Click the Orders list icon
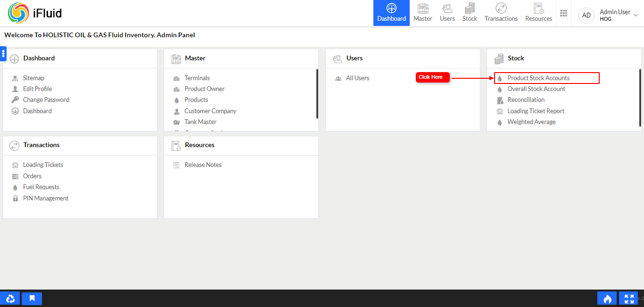This screenshot has width=644, height=307. point(15,176)
